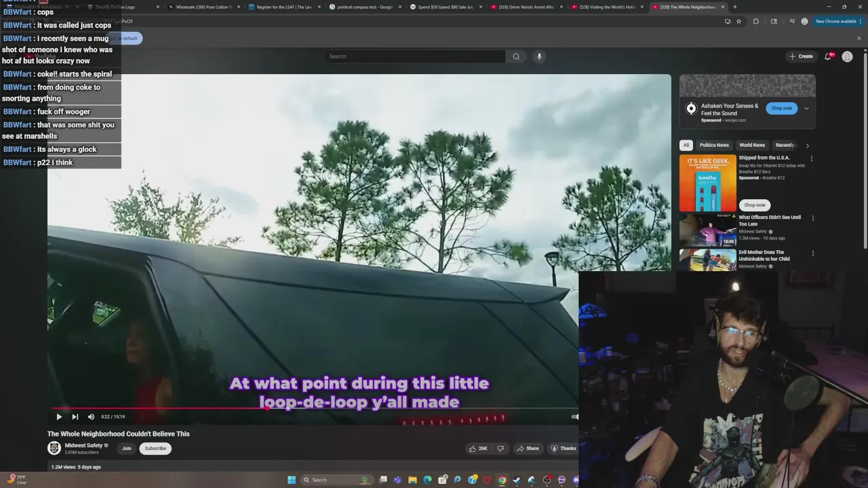Open a new Chrome tab
Viewport: 868px width, 488px height.
click(x=735, y=7)
